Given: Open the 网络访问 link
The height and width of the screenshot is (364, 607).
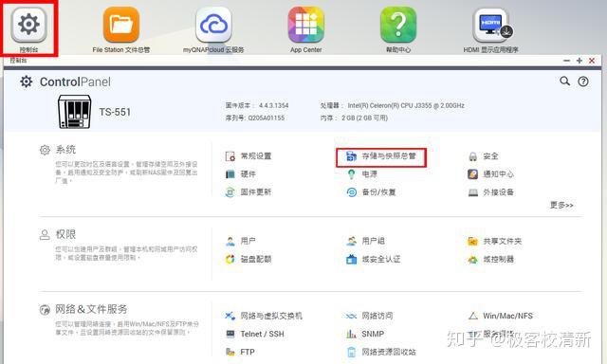Looking at the screenshot, I should pos(377,316).
